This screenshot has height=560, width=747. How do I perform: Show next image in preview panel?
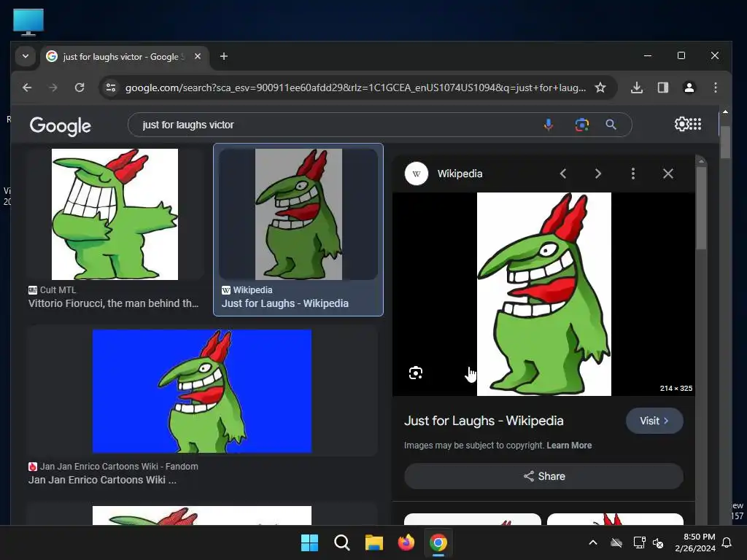tap(598, 174)
